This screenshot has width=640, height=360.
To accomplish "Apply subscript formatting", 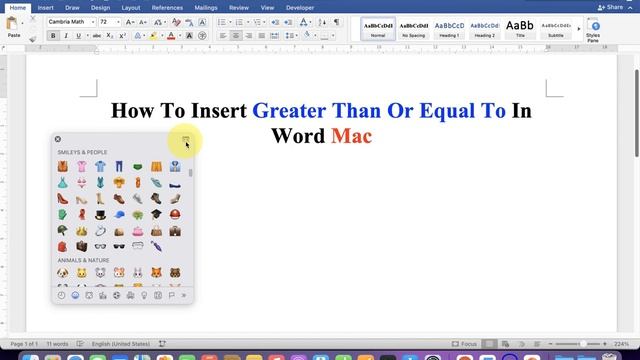I will coord(110,36).
